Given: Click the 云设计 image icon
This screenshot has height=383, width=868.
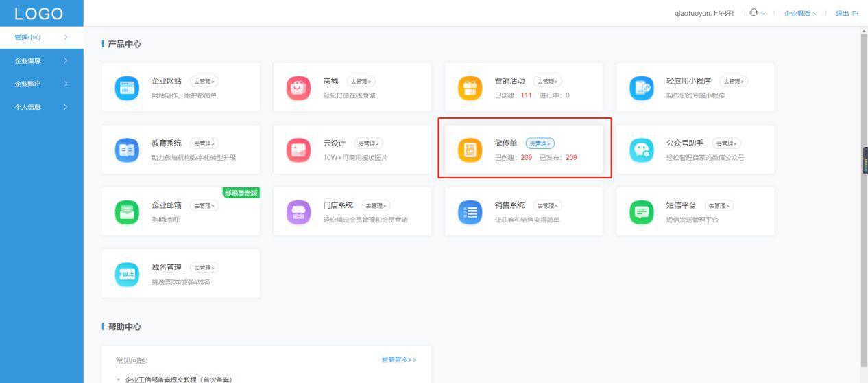Looking at the screenshot, I should click(x=298, y=150).
